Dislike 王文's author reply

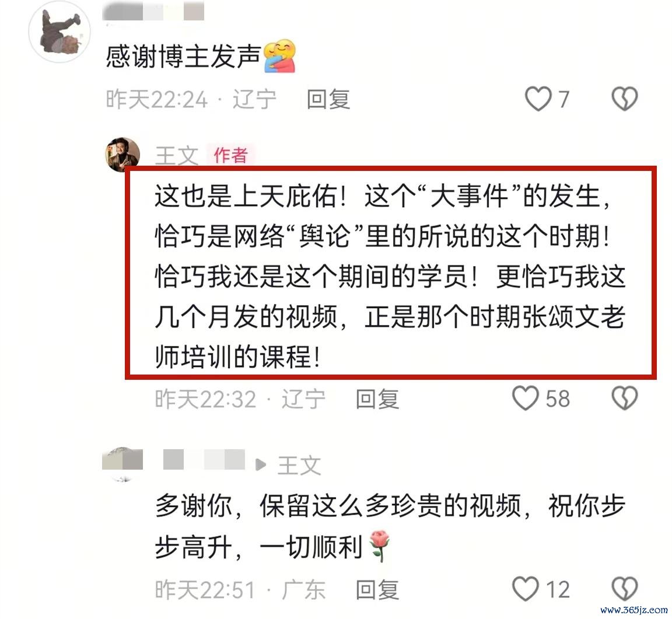coord(624,398)
